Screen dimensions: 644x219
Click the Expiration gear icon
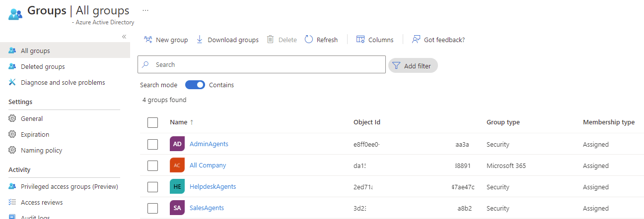pyautogui.click(x=12, y=134)
